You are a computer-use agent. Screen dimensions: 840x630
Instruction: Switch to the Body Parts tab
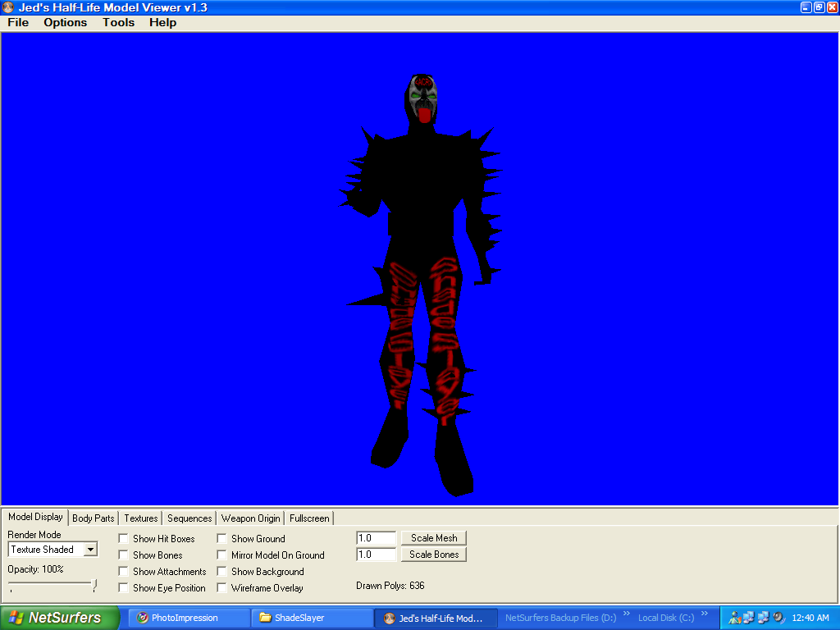(94, 518)
